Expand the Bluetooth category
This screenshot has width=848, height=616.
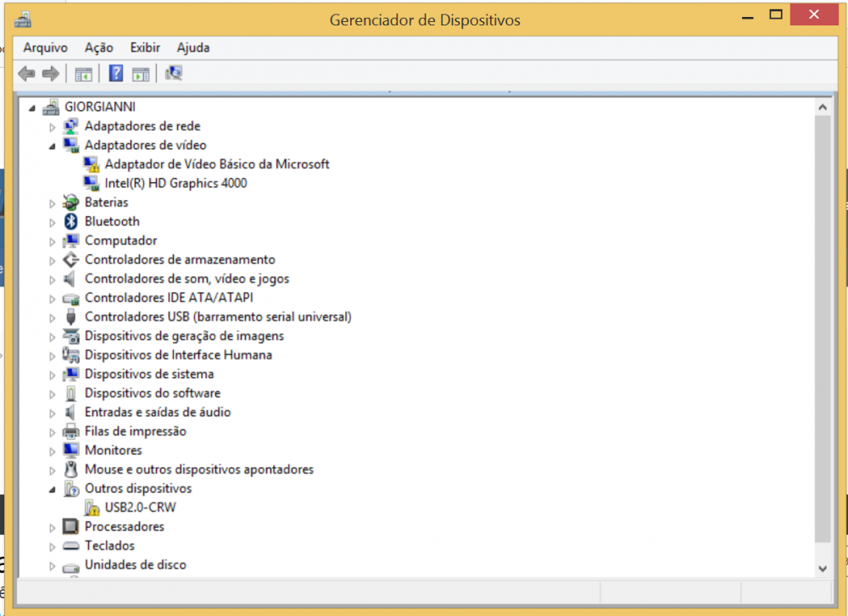point(52,223)
